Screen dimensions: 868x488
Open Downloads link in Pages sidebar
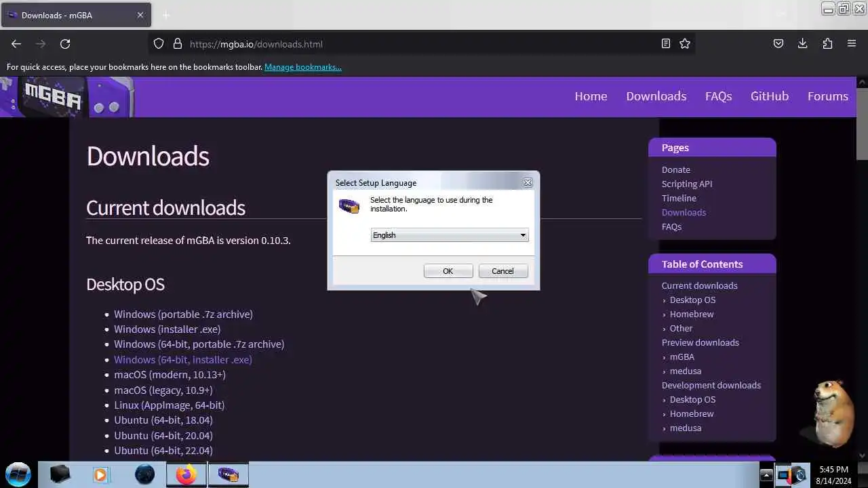pyautogui.click(x=684, y=212)
